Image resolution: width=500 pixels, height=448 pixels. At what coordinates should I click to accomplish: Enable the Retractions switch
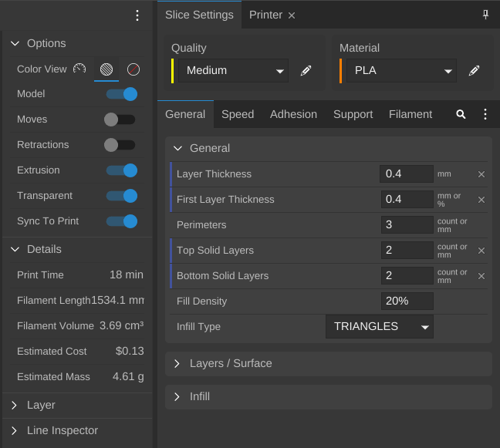(x=120, y=145)
